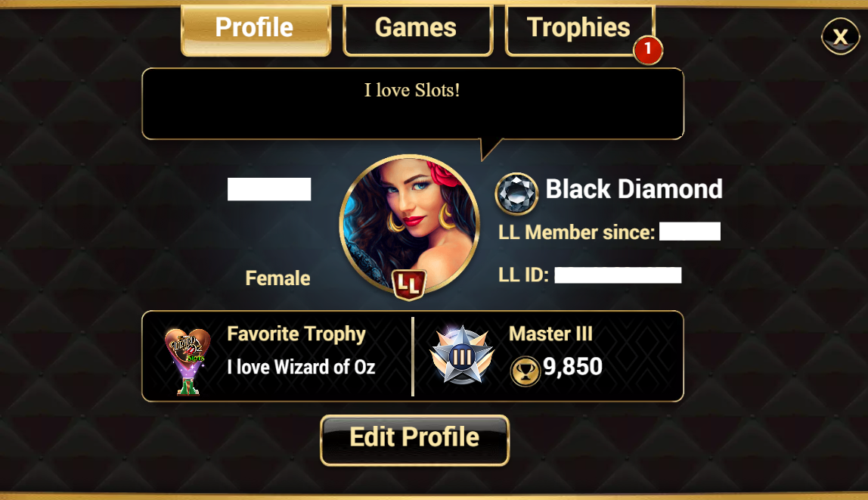Click the Master III star rank badge
Image resolution: width=868 pixels, height=500 pixels.
coord(462,356)
